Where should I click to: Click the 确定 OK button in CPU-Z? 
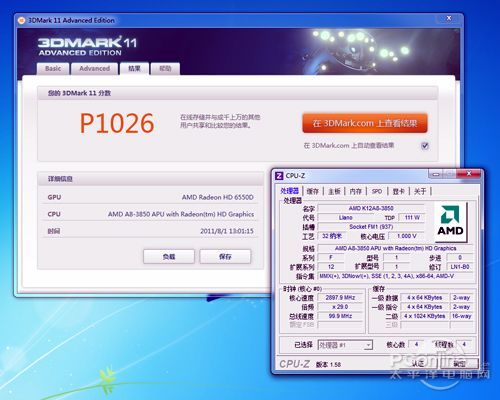[x=460, y=364]
